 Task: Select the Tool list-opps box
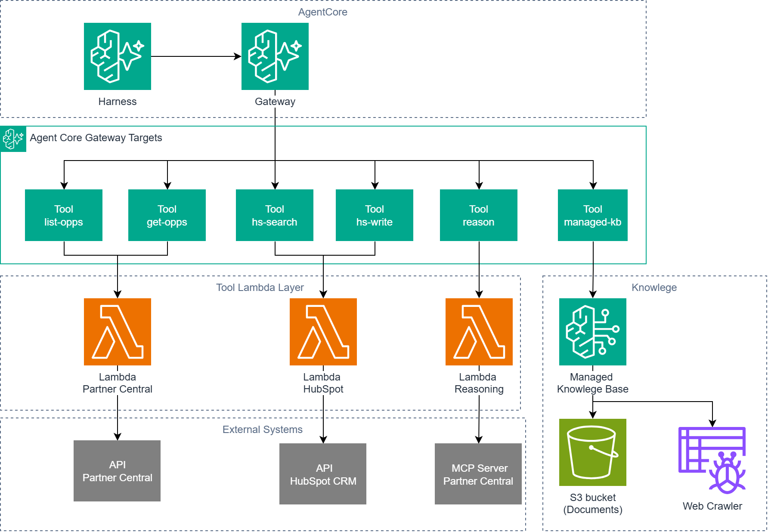click(64, 215)
